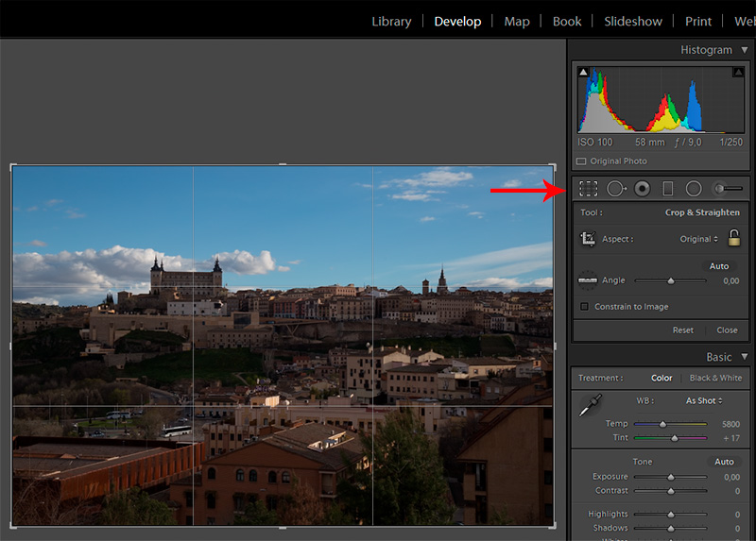756x541 pixels.
Task: Pick the White Balance eyedropper tool
Action: pos(588,407)
